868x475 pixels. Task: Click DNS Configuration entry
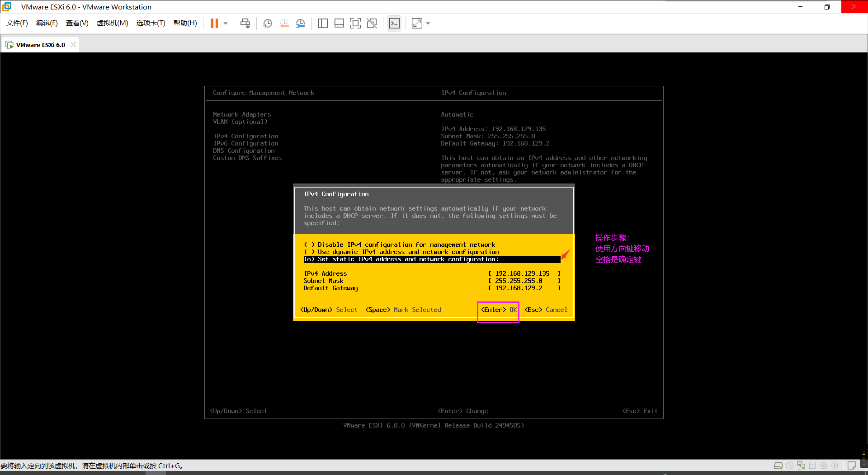pyautogui.click(x=244, y=150)
